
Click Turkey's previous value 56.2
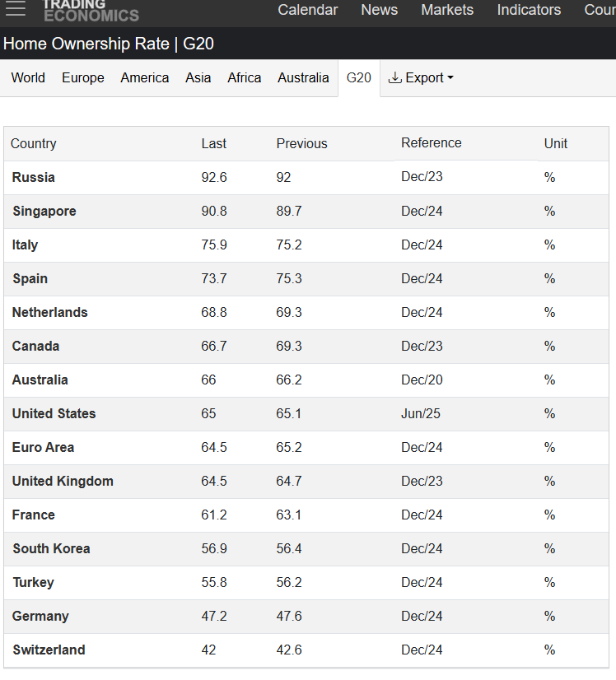(289, 582)
